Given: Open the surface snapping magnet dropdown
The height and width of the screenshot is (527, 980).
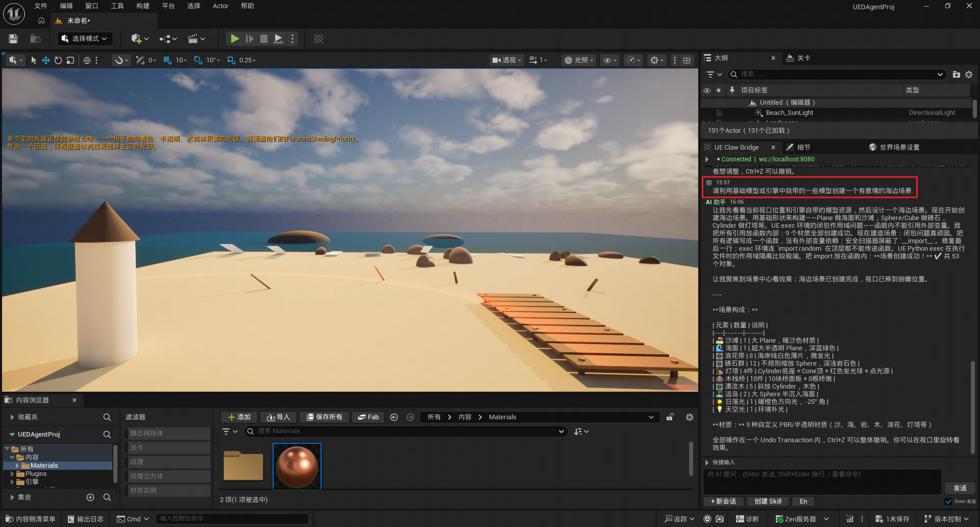Looking at the screenshot, I should (x=120, y=60).
